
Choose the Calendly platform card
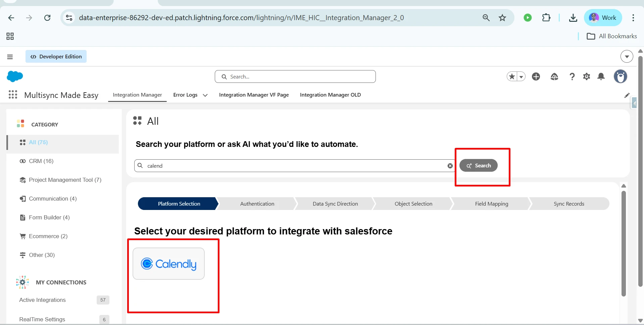click(x=168, y=264)
